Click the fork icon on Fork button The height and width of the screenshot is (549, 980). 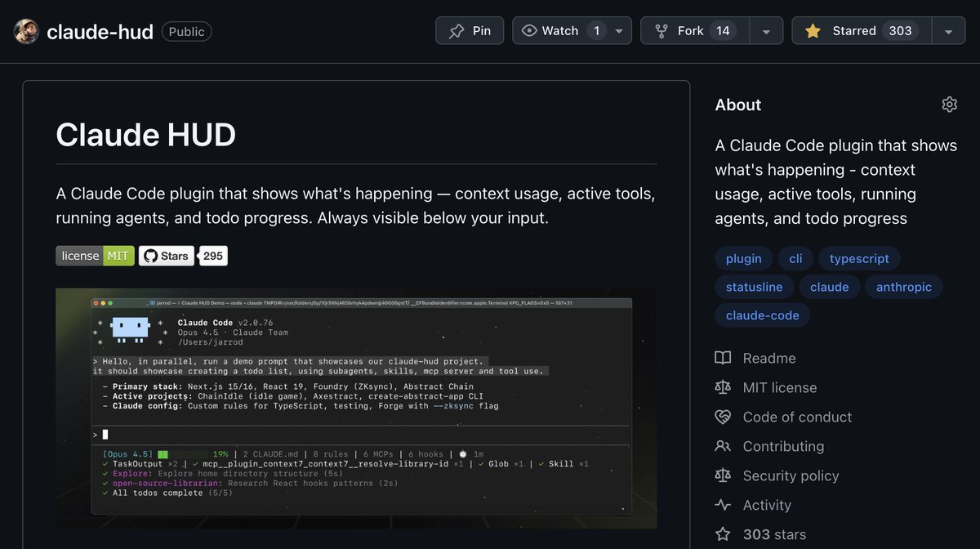point(661,31)
